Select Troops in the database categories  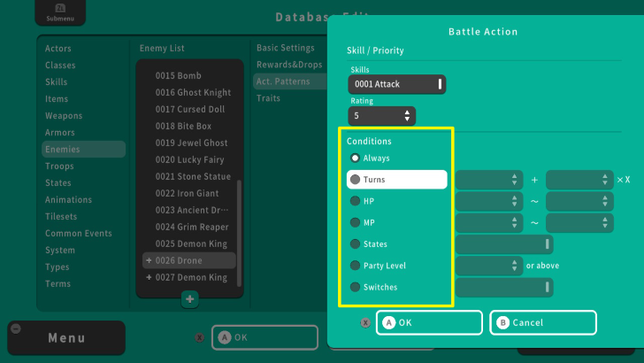click(59, 166)
